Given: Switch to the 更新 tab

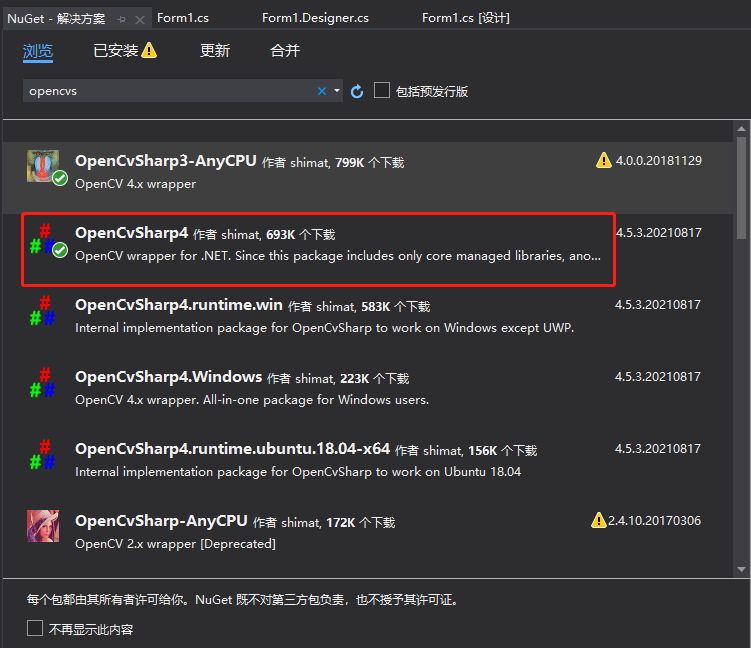Looking at the screenshot, I should pos(215,51).
